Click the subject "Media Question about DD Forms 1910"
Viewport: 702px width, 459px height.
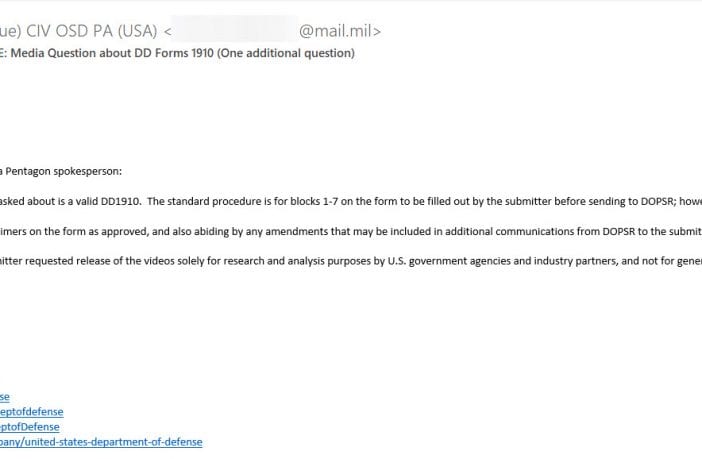[112, 53]
